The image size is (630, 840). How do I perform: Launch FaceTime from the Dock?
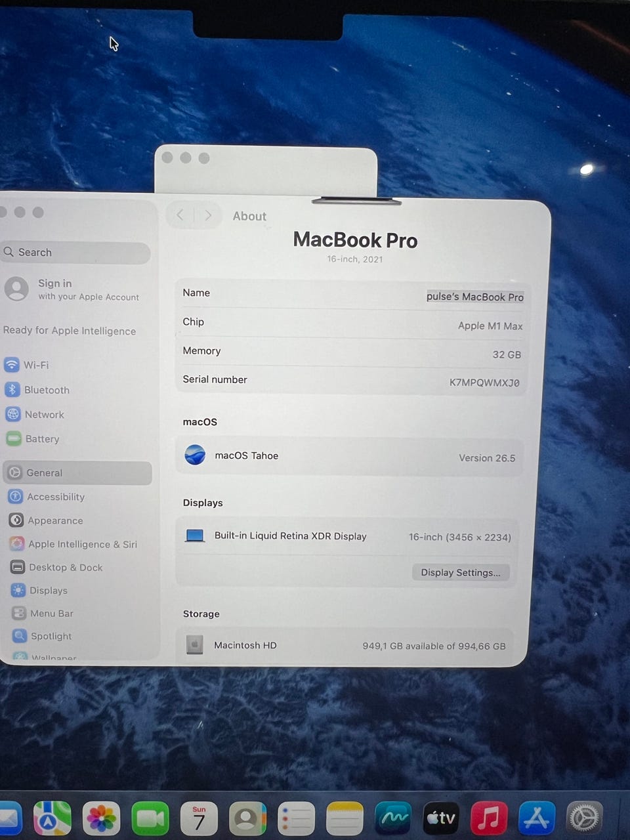(x=150, y=818)
